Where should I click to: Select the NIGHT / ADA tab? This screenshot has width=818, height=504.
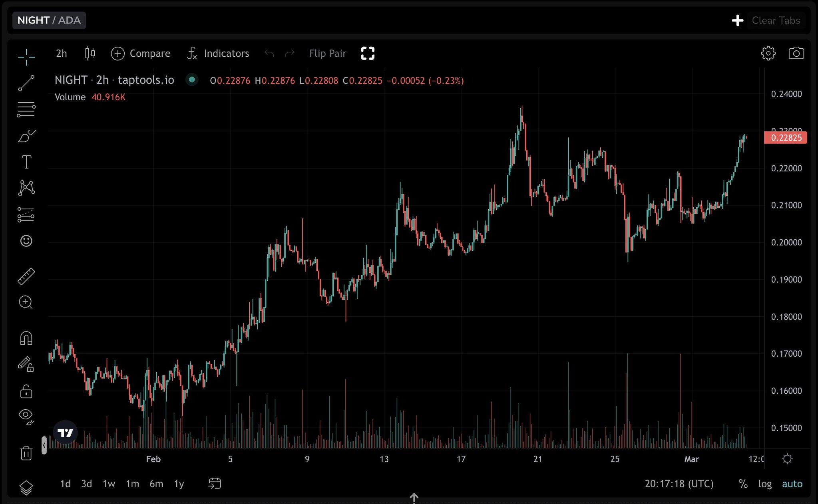(49, 20)
